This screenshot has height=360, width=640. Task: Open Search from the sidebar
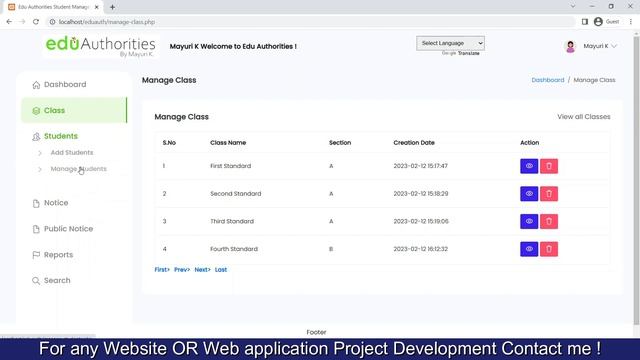click(x=57, y=280)
